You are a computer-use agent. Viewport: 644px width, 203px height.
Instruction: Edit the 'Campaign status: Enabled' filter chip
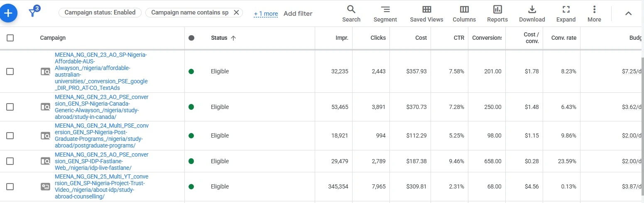pyautogui.click(x=100, y=12)
